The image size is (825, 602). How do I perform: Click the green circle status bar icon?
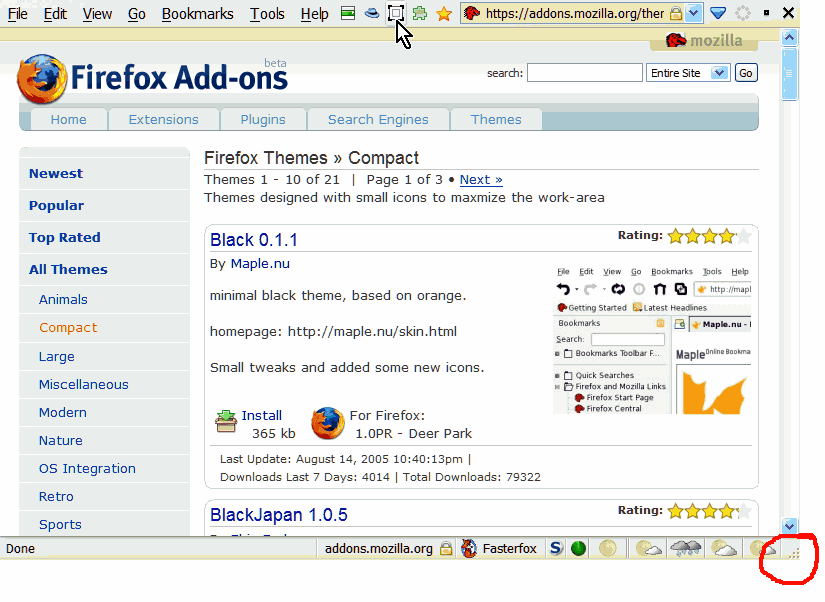point(578,548)
